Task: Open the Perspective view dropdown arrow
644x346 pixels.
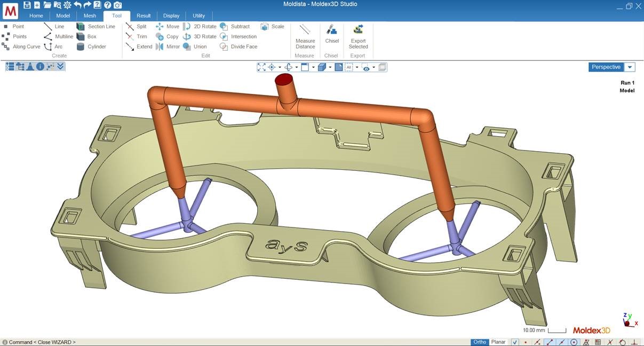Action: (x=630, y=67)
